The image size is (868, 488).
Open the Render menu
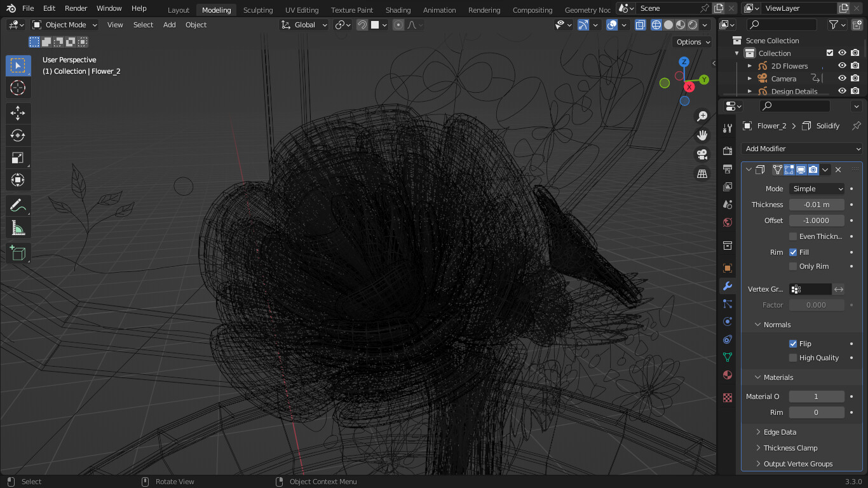click(x=76, y=8)
